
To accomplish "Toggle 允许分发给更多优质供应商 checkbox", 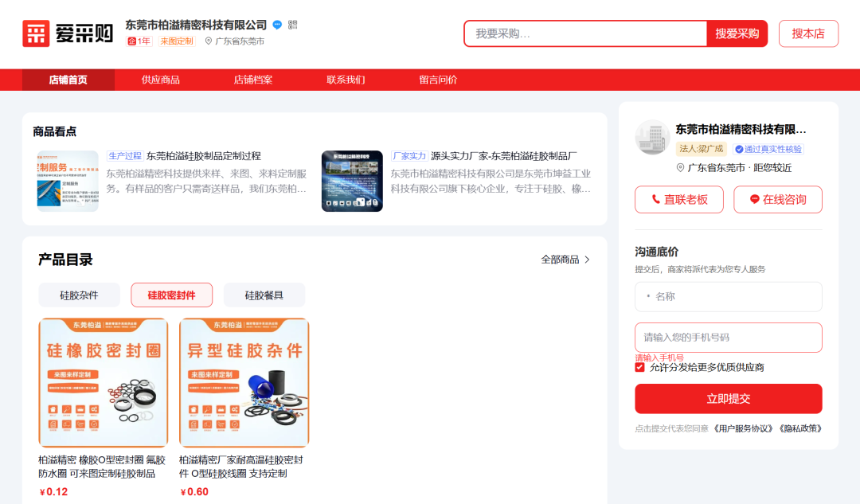I will pyautogui.click(x=640, y=367).
